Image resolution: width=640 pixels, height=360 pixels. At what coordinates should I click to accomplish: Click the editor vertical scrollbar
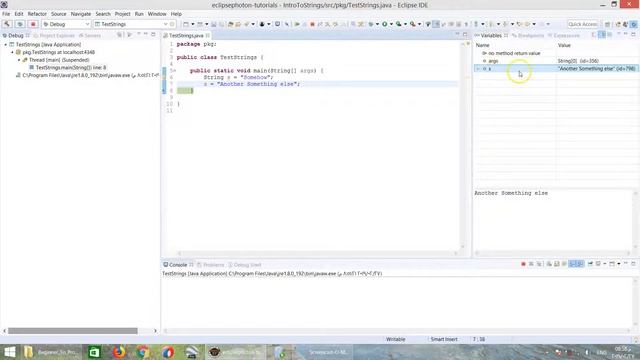(x=462, y=145)
